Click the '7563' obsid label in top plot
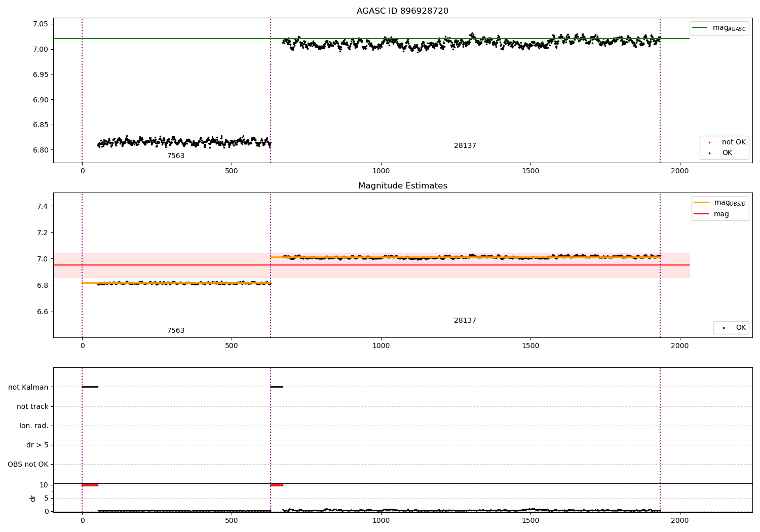Image resolution: width=760 pixels, height=532 pixels. click(176, 156)
